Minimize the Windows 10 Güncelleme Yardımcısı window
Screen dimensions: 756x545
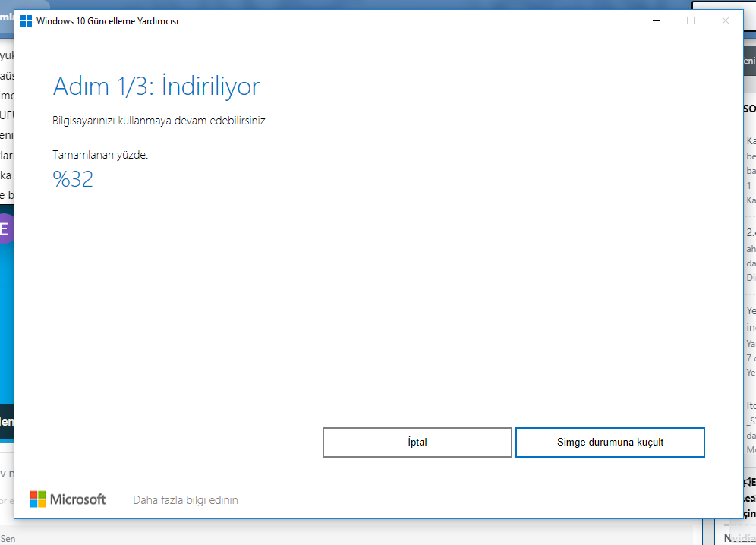tap(657, 20)
